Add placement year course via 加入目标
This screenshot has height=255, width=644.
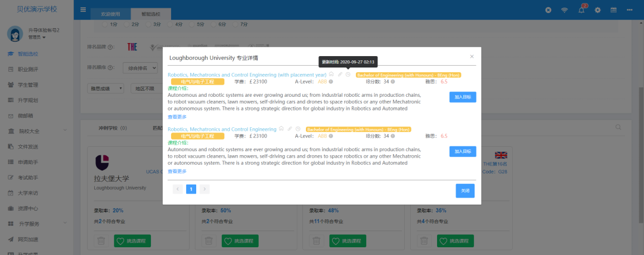(x=463, y=97)
